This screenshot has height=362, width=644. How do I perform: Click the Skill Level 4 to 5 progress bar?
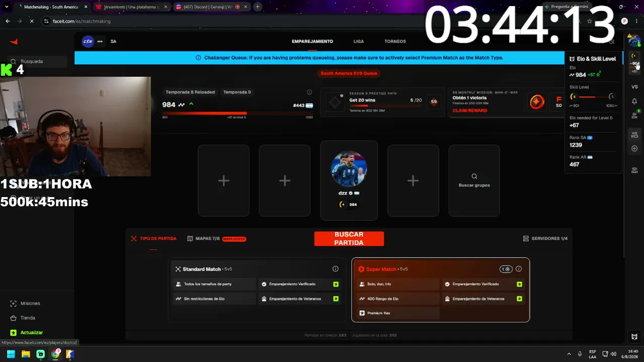pyautogui.click(x=594, y=97)
